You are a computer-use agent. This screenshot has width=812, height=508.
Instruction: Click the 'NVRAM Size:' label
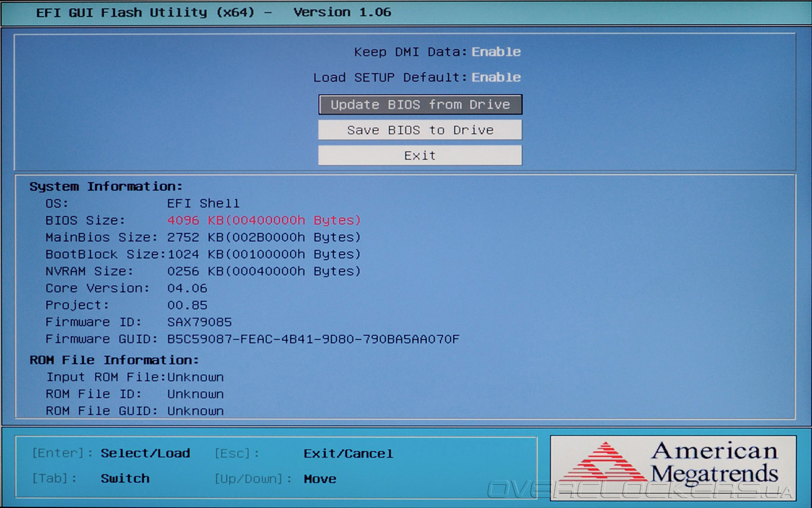(90, 271)
